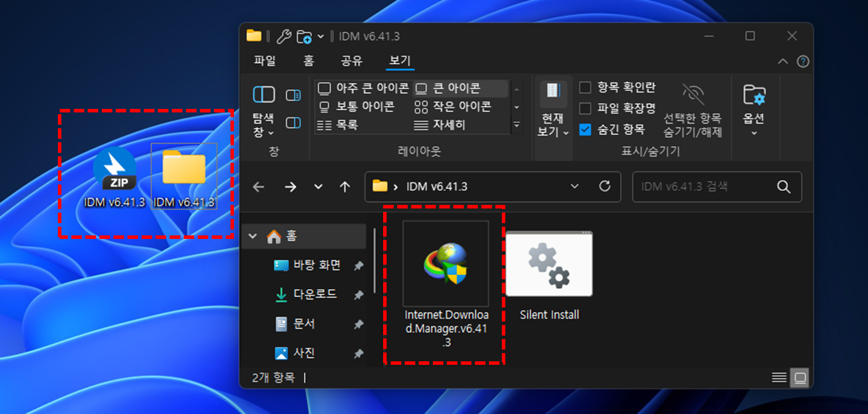
Task: Click the pin icon next to 사진
Action: (x=359, y=354)
